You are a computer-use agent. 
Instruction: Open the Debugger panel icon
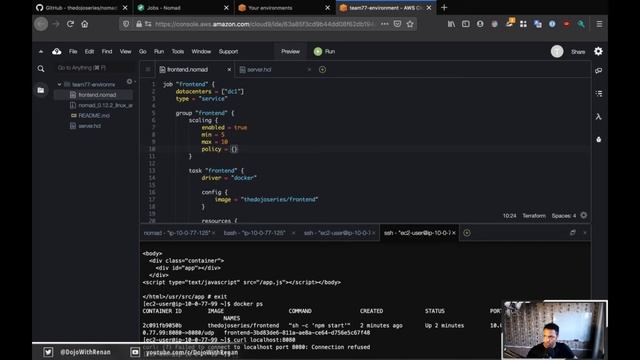599,140
